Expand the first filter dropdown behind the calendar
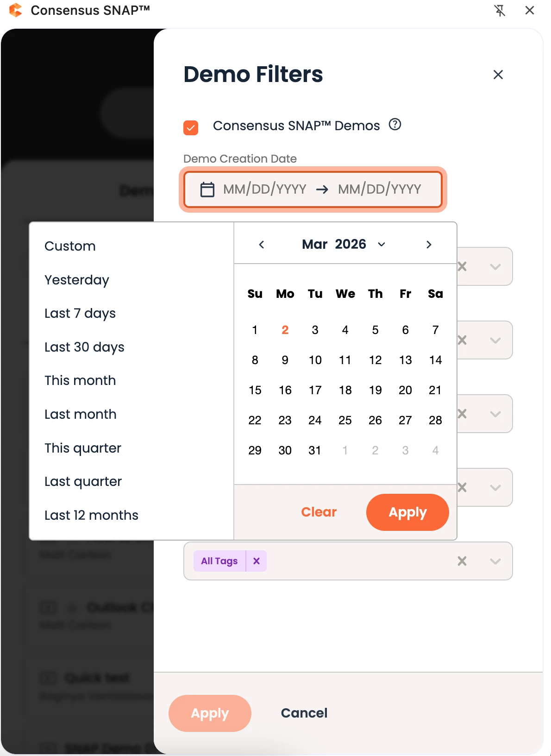The height and width of the screenshot is (756, 551). coord(495,266)
